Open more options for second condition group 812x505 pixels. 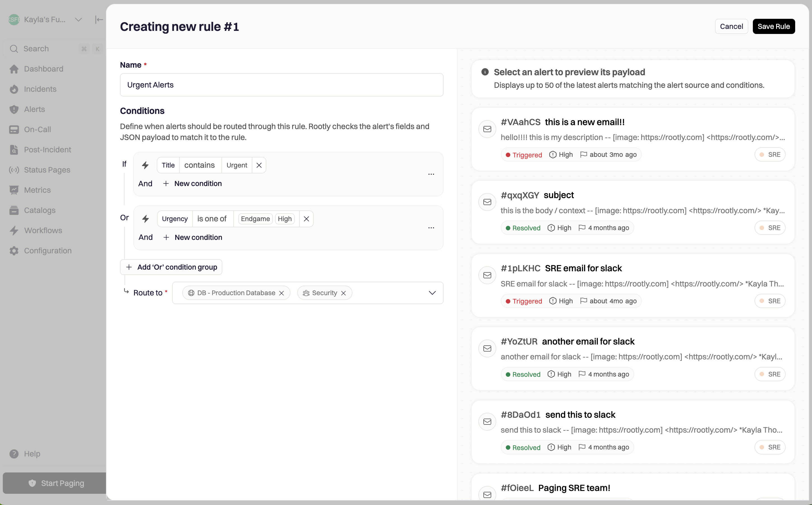tap(431, 228)
